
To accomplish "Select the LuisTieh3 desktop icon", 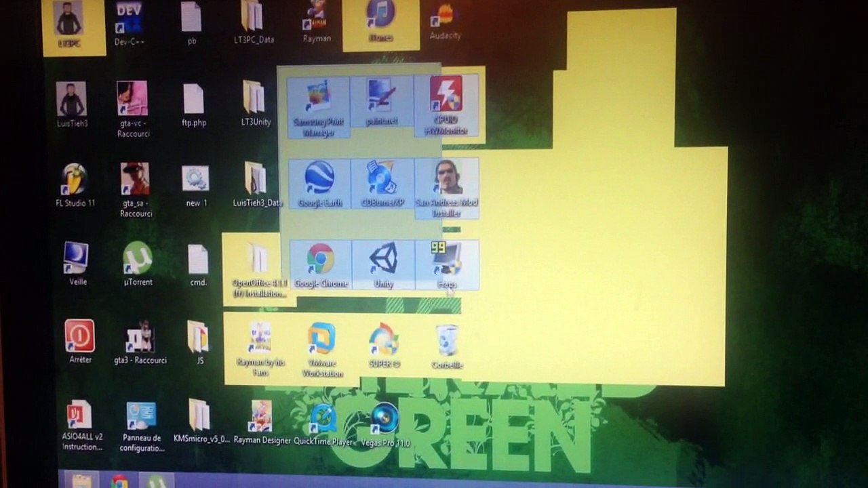I will (x=71, y=104).
